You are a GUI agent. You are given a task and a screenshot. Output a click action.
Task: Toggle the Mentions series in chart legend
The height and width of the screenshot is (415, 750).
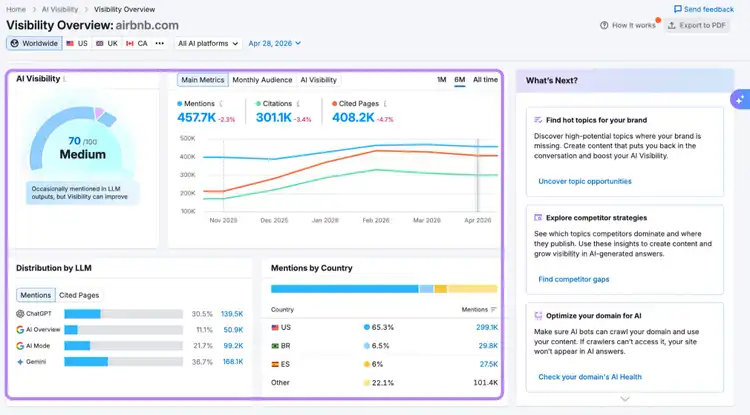[x=196, y=103]
